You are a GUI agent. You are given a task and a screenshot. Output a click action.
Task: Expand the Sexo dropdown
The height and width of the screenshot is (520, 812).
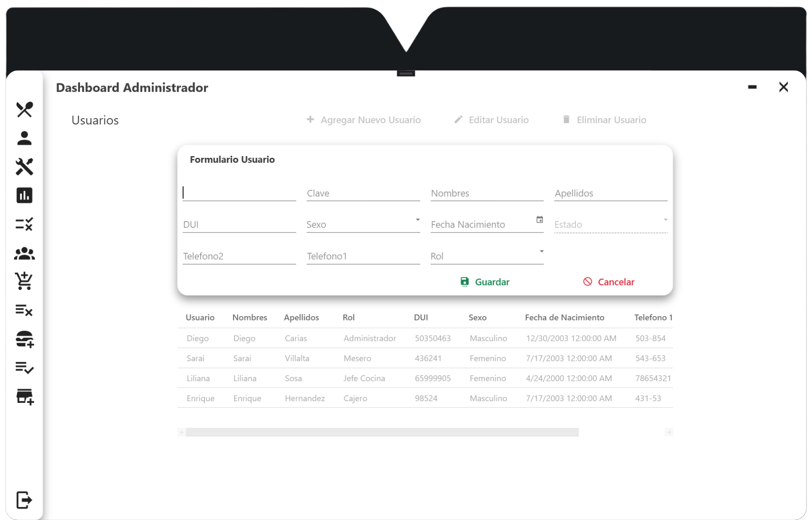pyautogui.click(x=417, y=220)
